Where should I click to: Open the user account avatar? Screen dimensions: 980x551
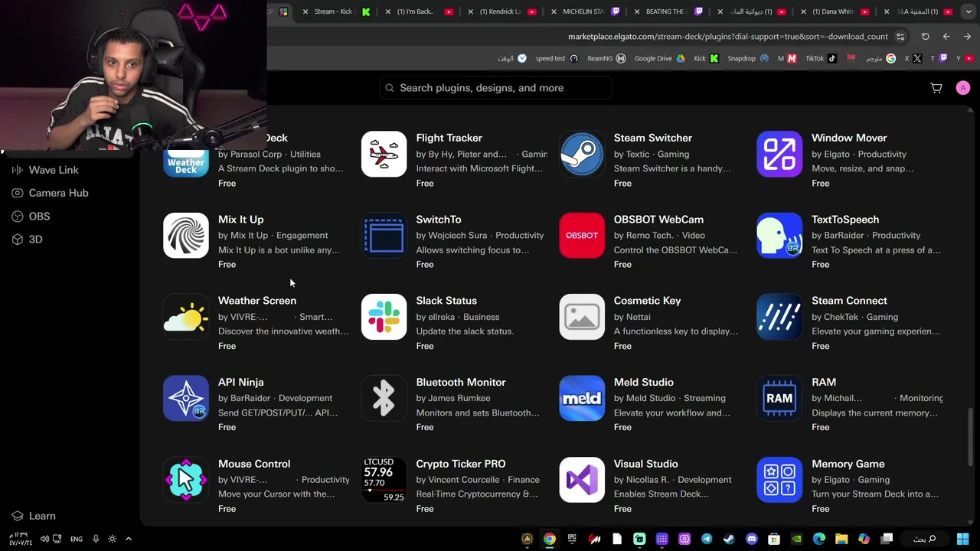coord(963,88)
